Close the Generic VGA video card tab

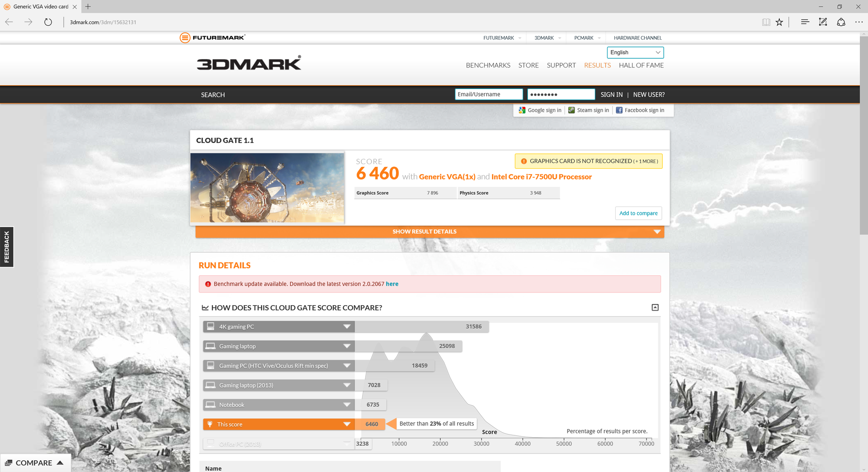pos(75,7)
